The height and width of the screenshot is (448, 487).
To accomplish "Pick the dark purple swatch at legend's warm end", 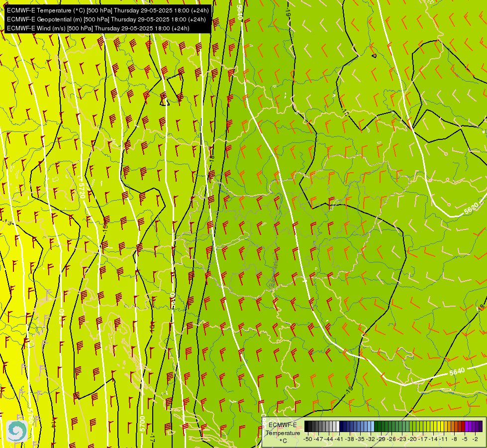I will (x=481, y=426).
